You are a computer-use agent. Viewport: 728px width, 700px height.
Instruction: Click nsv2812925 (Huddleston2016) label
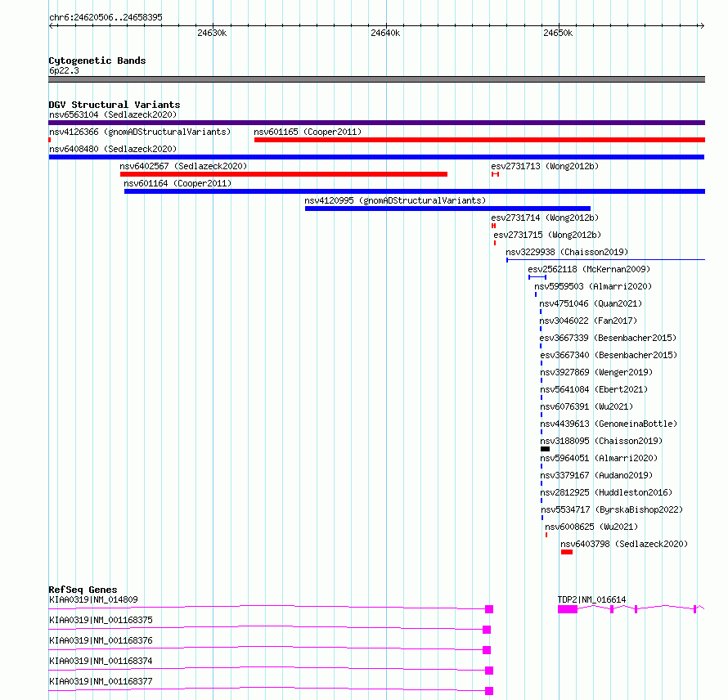click(x=606, y=492)
